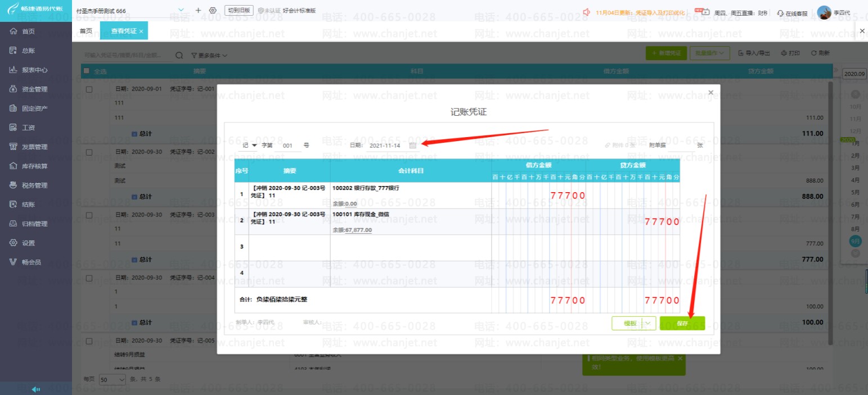Click 切到旧版 button

pyautogui.click(x=239, y=10)
